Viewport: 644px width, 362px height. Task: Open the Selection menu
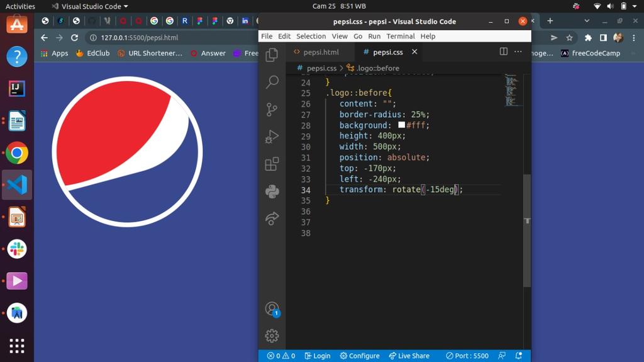click(311, 37)
